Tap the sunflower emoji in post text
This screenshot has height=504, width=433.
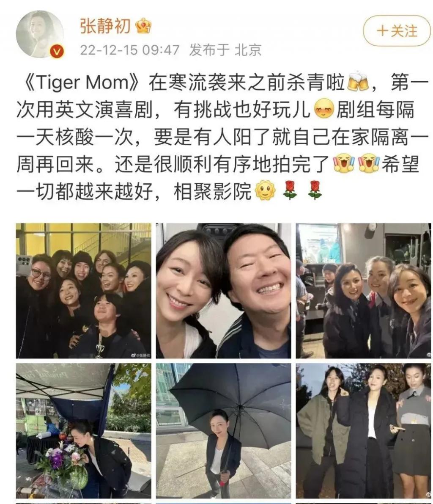pos(265,190)
